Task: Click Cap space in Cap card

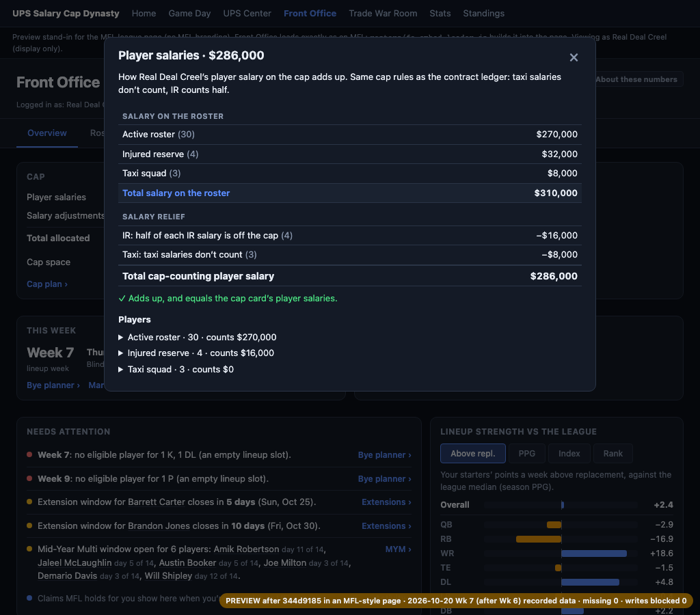Action: 49,262
